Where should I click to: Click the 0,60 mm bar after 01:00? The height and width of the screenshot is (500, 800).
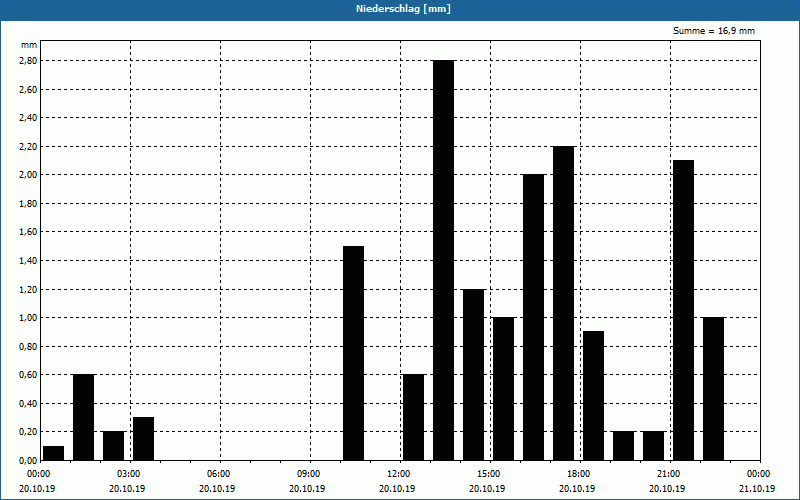pos(84,417)
